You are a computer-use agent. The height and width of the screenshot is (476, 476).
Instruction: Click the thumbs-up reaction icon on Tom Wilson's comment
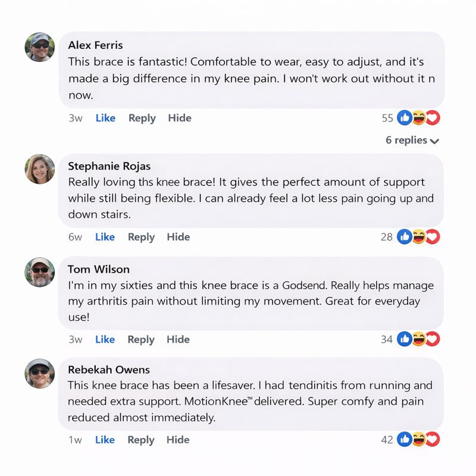pos(405,339)
